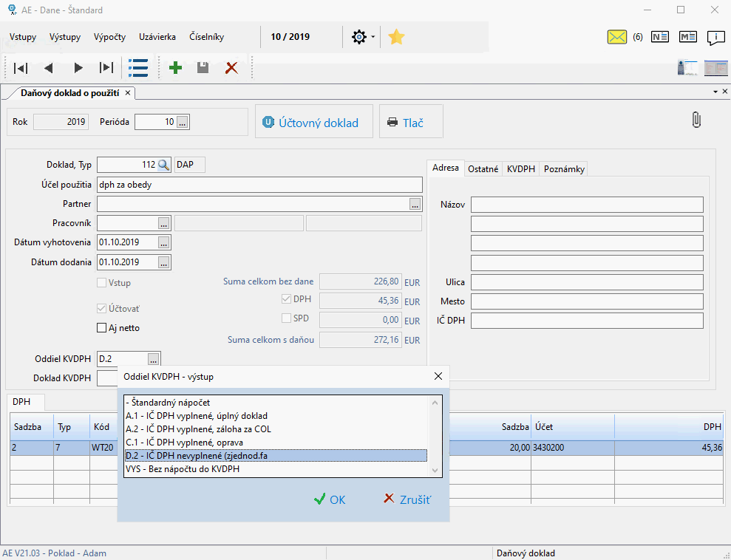Confirm the dialog with OK
Viewport: 731px width, 560px height.
[x=330, y=500]
